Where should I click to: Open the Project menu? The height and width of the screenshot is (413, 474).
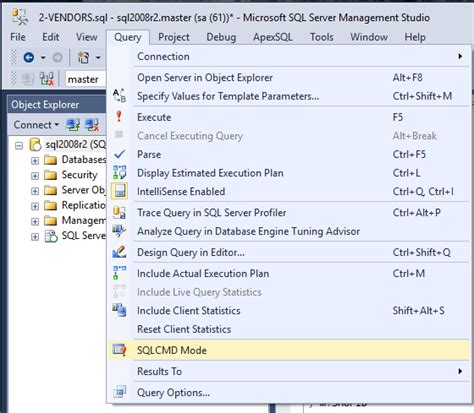174,37
